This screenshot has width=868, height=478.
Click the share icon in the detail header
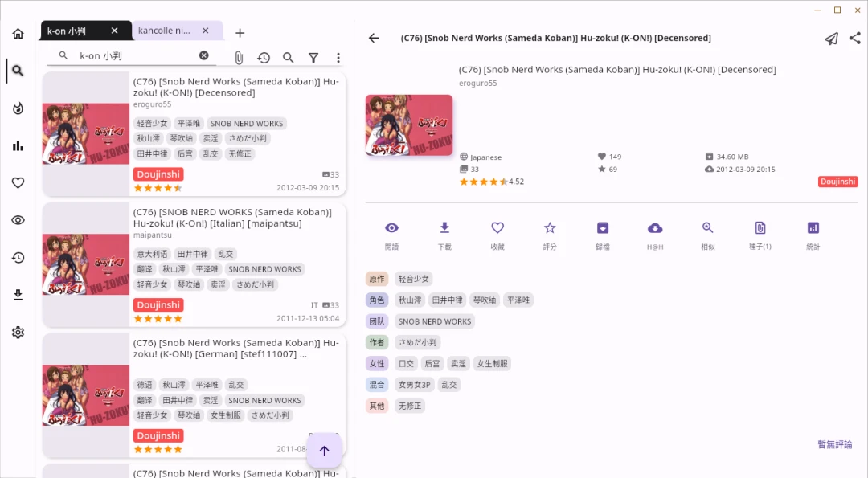click(x=854, y=38)
